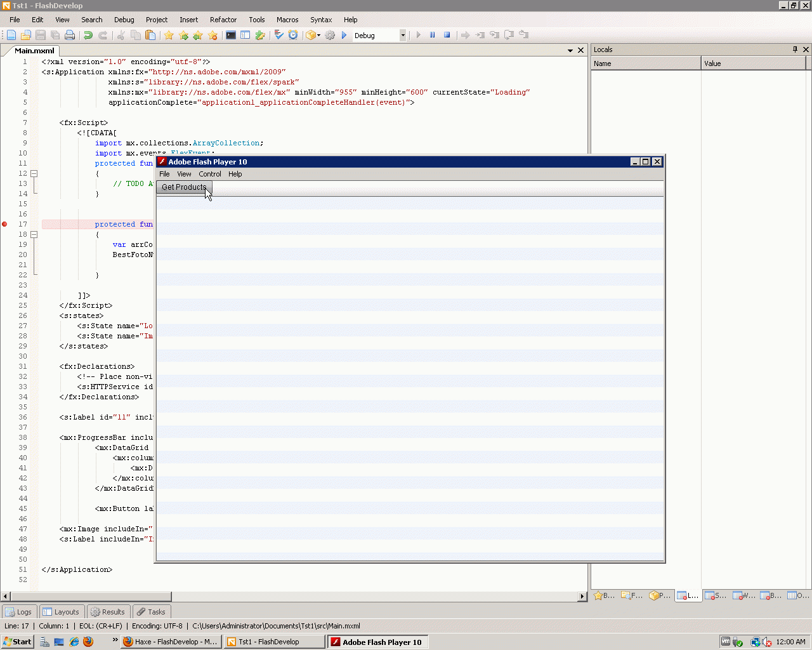The width and height of the screenshot is (812, 650).
Task: Open the Refactor menu
Action: (x=223, y=20)
